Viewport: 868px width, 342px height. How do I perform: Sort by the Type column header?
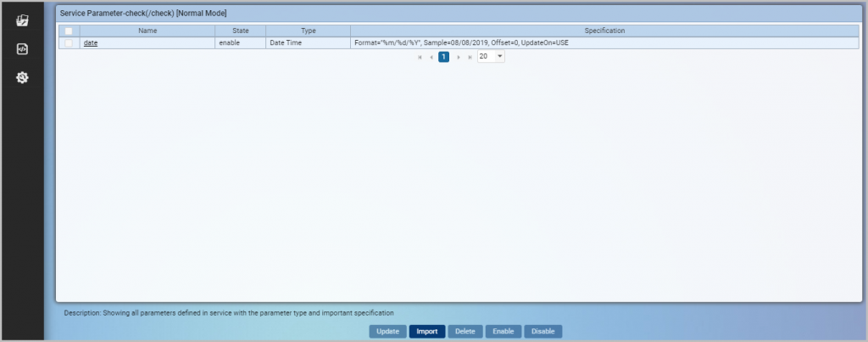tap(309, 31)
